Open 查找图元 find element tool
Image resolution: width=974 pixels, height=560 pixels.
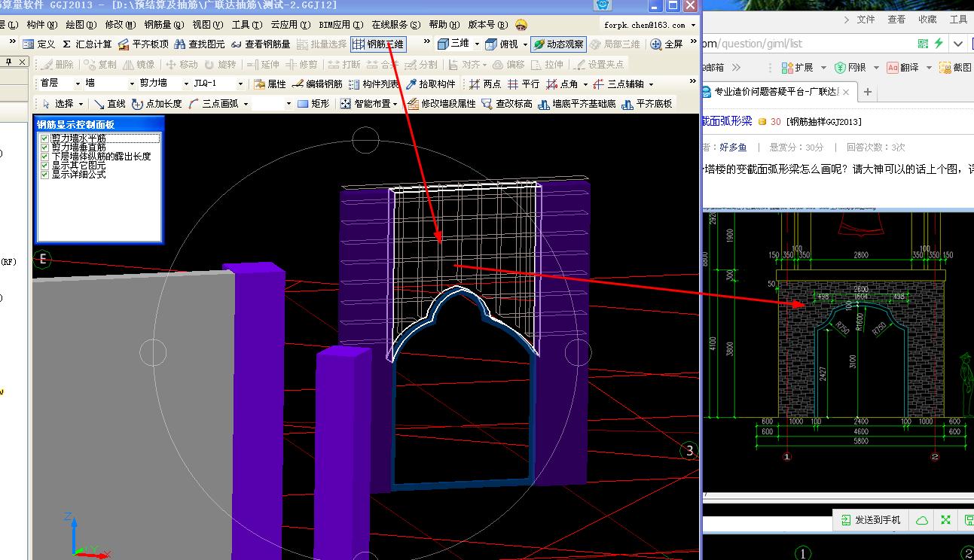(200, 44)
